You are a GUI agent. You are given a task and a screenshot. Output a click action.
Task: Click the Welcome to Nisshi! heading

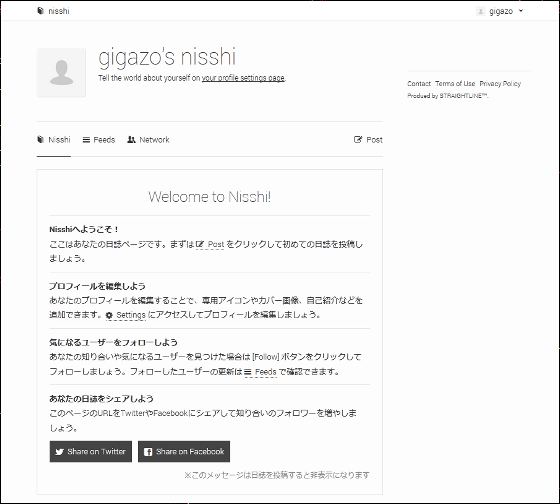point(210,197)
